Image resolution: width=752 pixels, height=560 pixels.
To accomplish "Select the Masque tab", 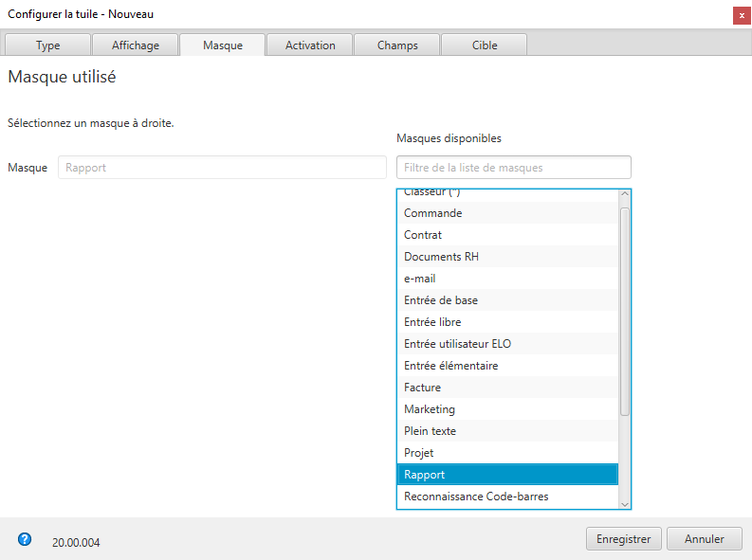I will tap(223, 45).
